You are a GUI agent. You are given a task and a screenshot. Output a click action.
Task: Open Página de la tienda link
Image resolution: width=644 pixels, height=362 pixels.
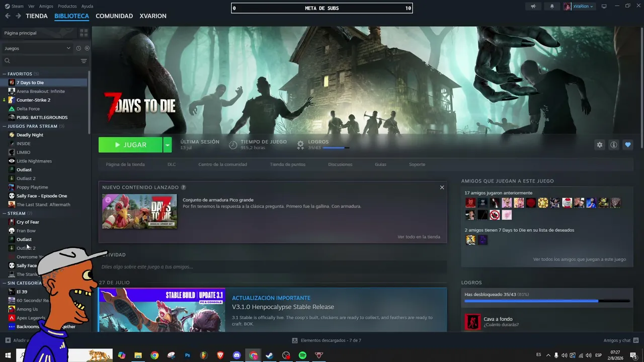click(x=125, y=164)
